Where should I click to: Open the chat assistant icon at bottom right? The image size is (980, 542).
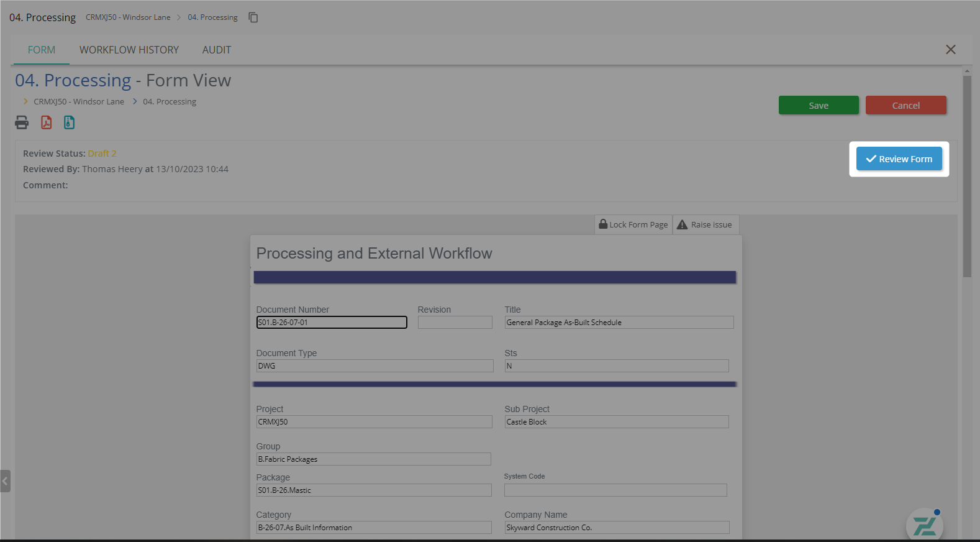point(925,525)
